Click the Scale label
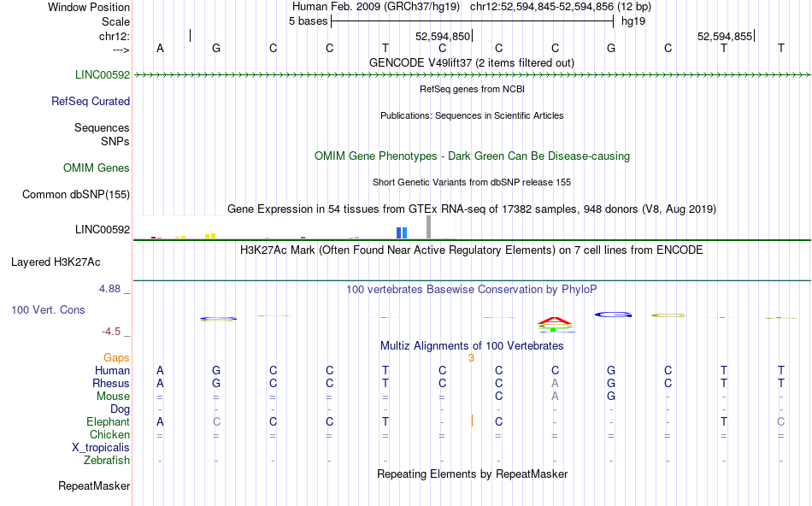 [x=115, y=21]
